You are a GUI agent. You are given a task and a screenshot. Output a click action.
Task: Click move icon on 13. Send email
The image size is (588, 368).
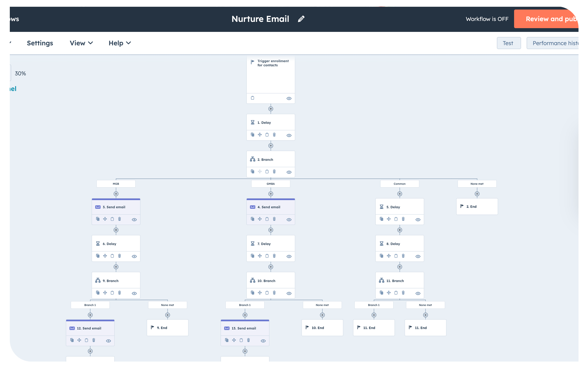click(x=234, y=340)
